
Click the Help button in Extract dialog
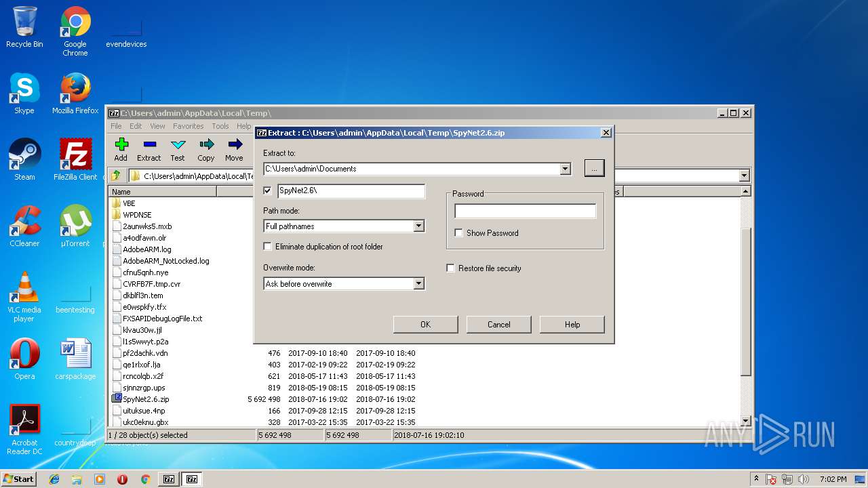click(572, 325)
